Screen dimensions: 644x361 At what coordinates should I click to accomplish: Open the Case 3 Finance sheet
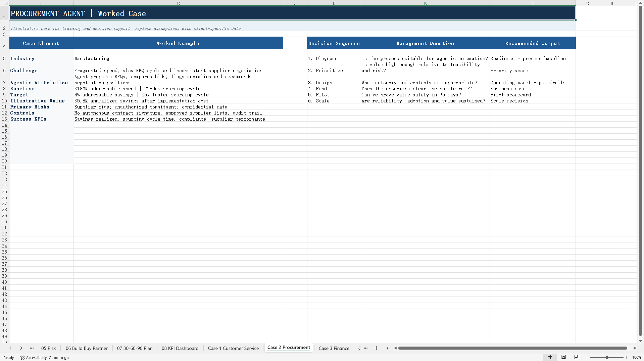[334, 348]
